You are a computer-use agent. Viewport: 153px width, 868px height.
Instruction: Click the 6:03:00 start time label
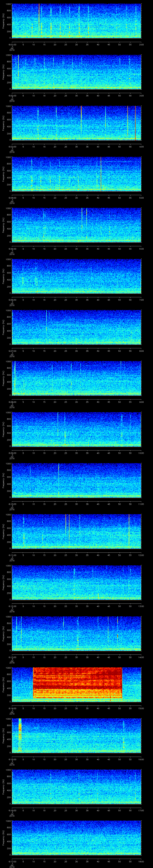pos(12,147)
